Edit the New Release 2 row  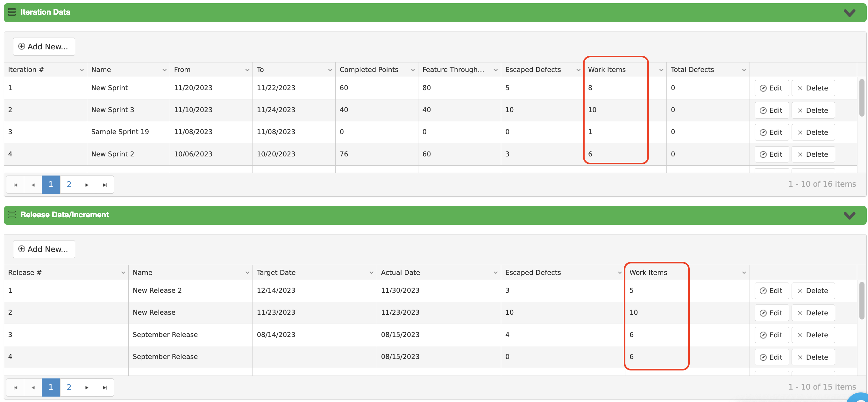pyautogui.click(x=772, y=291)
